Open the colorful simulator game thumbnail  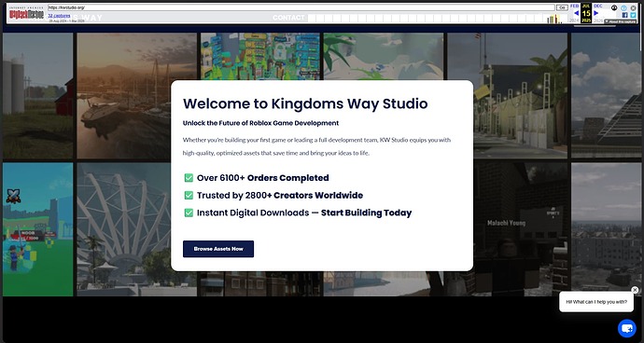pos(260,56)
